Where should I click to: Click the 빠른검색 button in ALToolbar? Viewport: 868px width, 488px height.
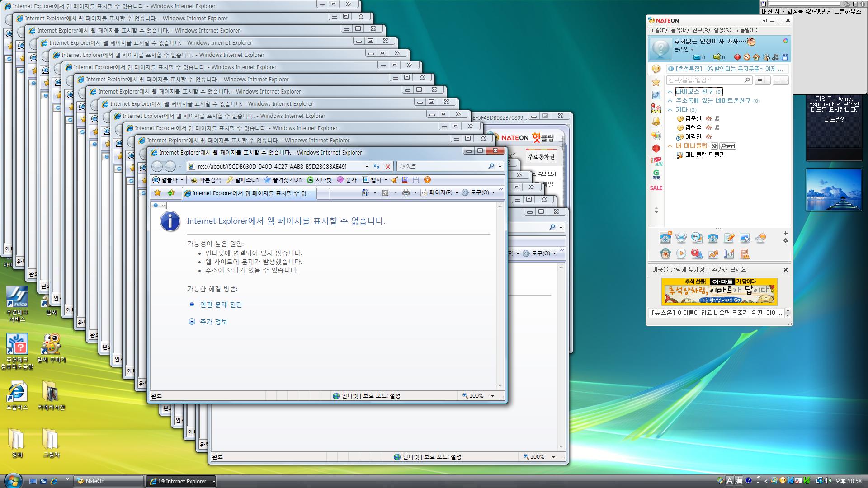[206, 180]
